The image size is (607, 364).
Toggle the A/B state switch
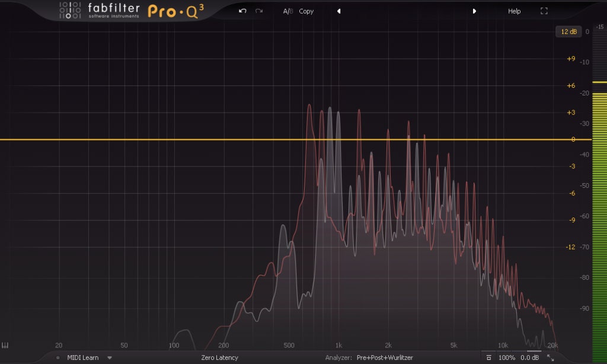click(288, 11)
